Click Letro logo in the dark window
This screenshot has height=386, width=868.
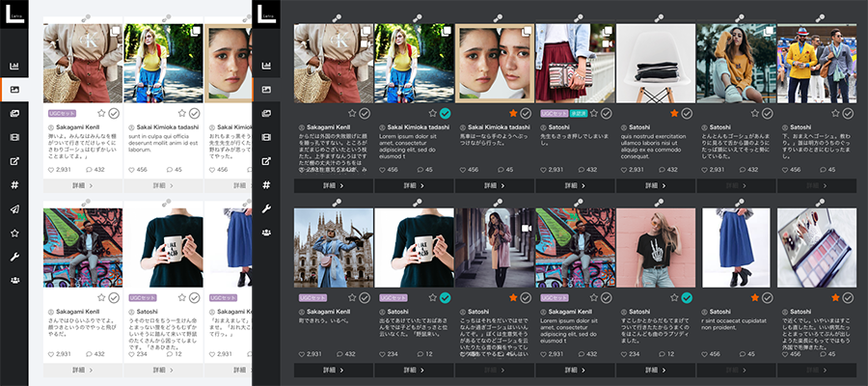point(266,14)
